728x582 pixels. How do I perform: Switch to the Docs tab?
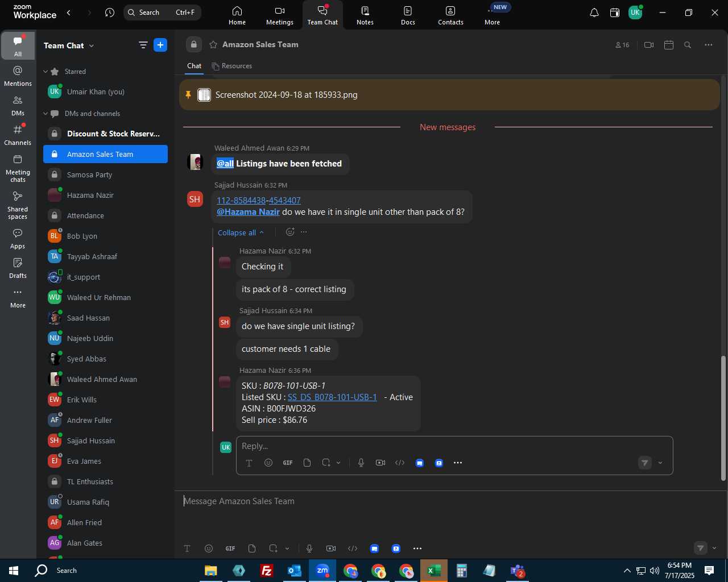[408, 15]
